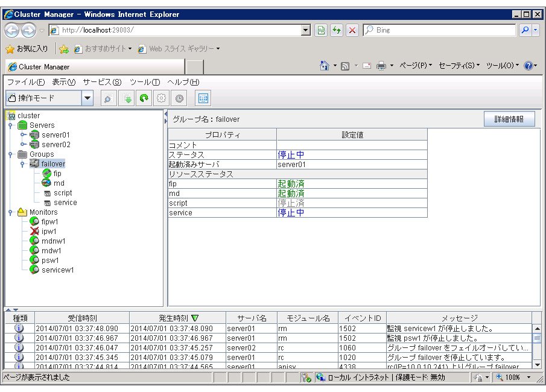Click the alert log scrollbar up arrow
The width and height of the screenshot is (546, 392).
[x=538, y=328]
